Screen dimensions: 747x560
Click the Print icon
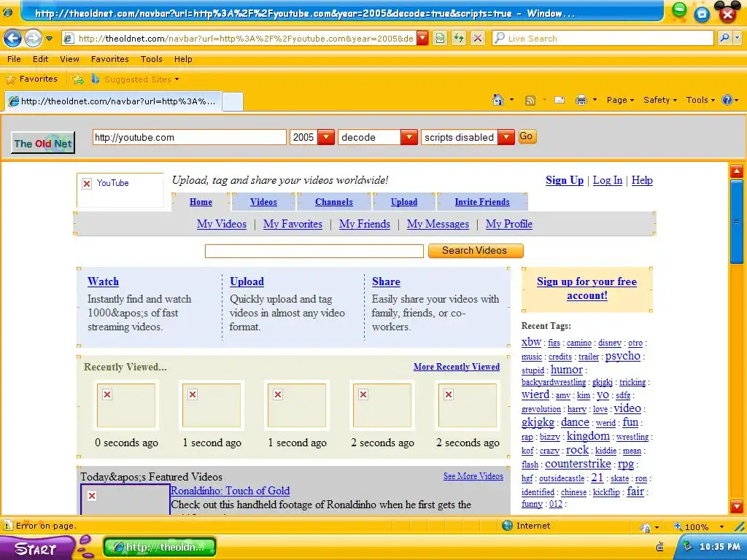pyautogui.click(x=581, y=100)
